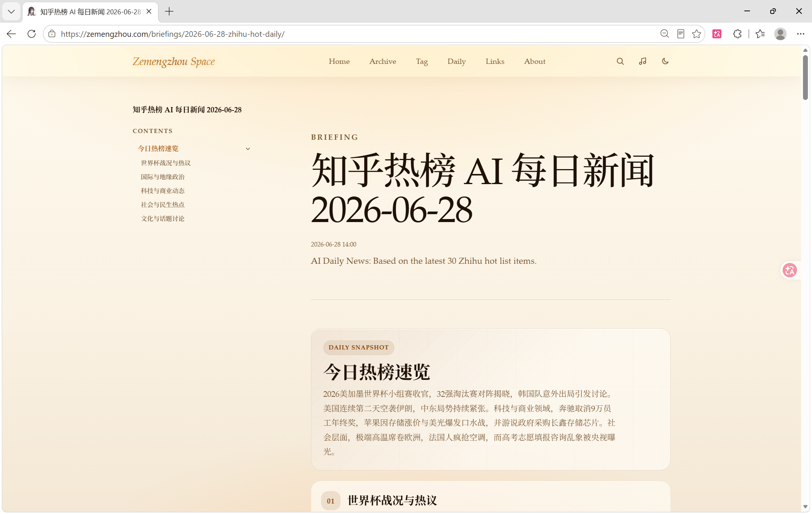Jump to 社会与民生热点 in contents
812x514 pixels.
[163, 205]
